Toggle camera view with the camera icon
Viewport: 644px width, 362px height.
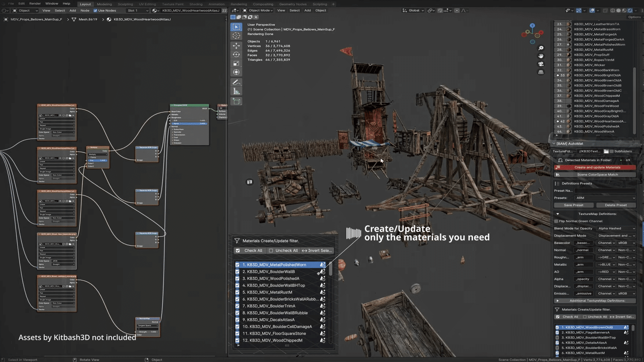point(541,64)
